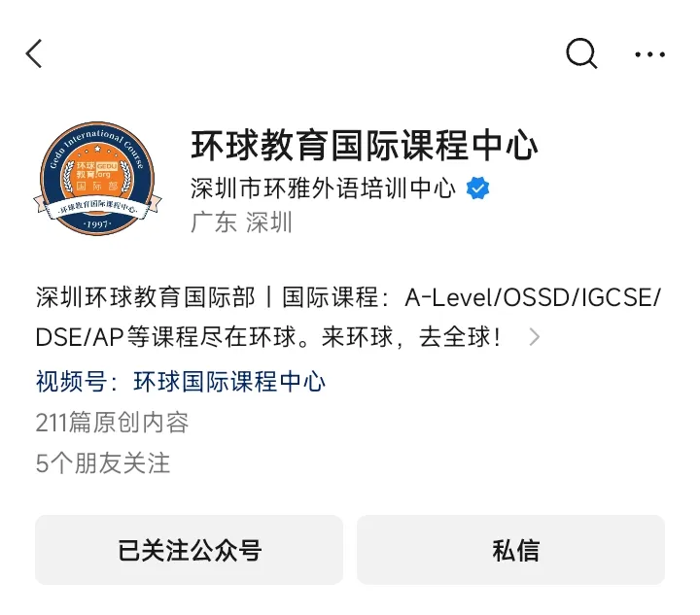
Task: View the 5个朋友关注 friends list
Action: click(x=103, y=462)
